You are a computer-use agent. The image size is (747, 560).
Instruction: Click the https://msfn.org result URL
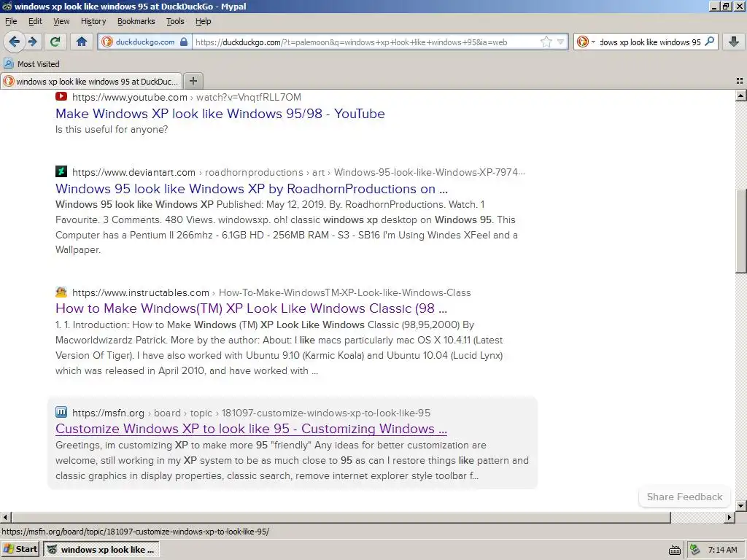[108, 413]
